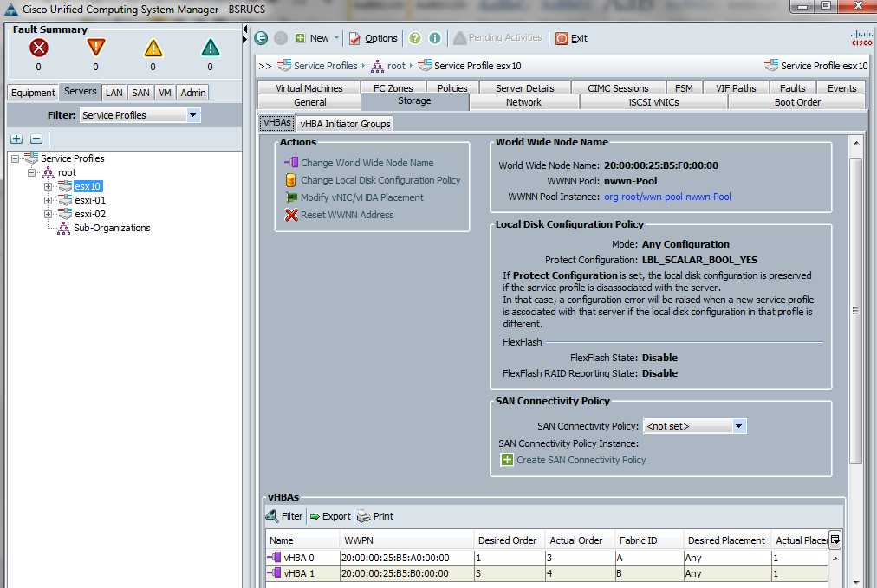The image size is (877, 588).
Task: Select esxi-02 service profile
Action: (x=90, y=214)
